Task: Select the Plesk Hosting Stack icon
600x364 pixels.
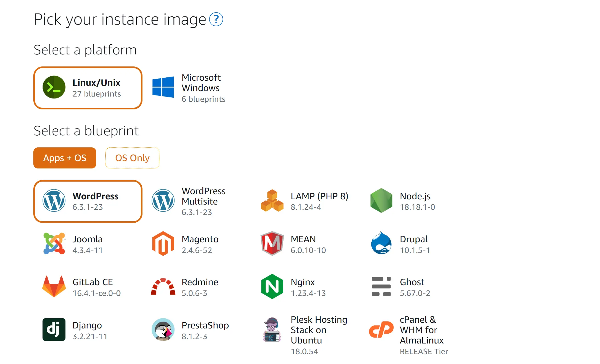Action: tap(272, 330)
